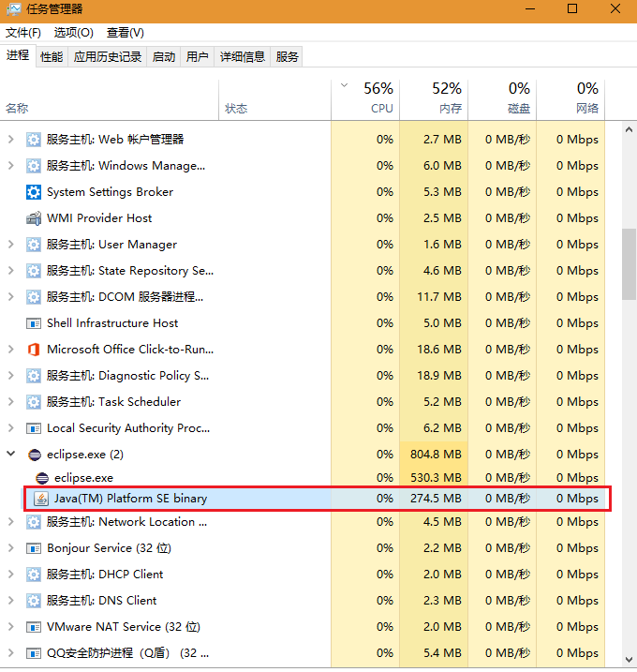The height and width of the screenshot is (672, 637).
Task: Select the Shell Infrastructure Host row name
Action: (x=112, y=323)
